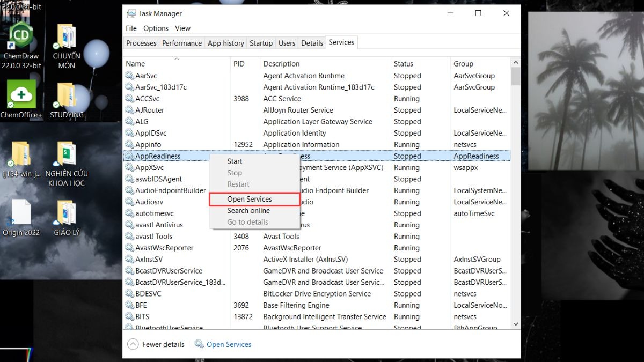This screenshot has width=644, height=362.
Task: Select the STUDYING folder on desktop
Action: (x=67, y=99)
